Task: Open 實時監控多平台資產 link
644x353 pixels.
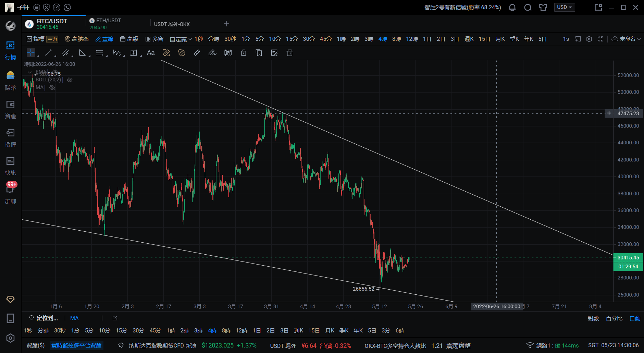Action: pos(76,345)
